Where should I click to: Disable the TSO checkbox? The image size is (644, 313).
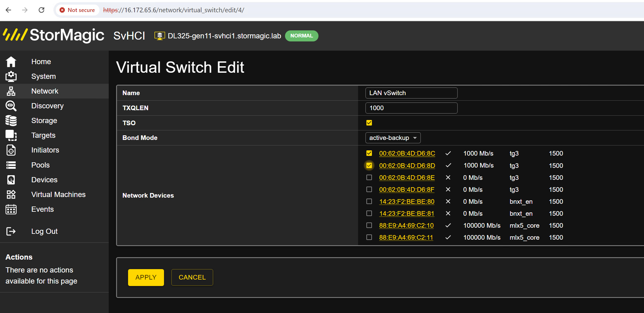369,123
